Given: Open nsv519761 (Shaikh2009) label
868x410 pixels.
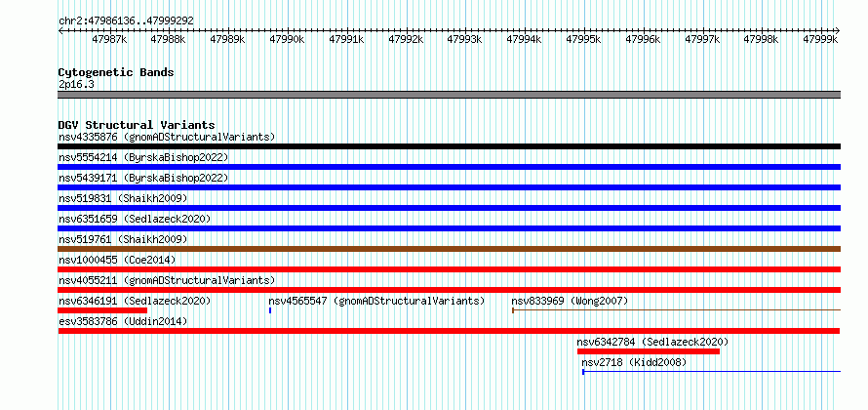Looking at the screenshot, I should click(123, 239).
